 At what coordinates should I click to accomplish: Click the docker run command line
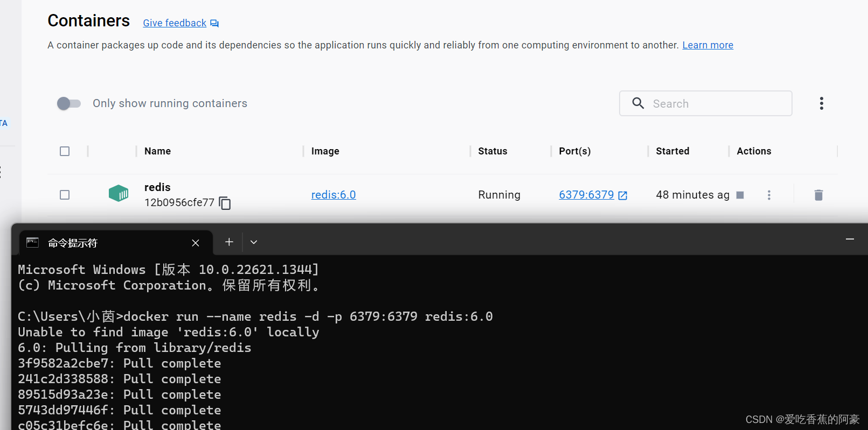pyautogui.click(x=255, y=316)
